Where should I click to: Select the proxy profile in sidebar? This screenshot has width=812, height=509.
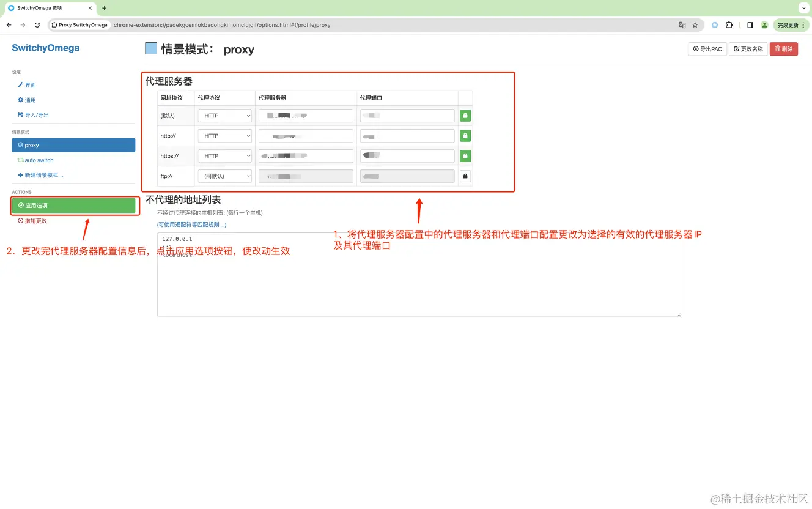(73, 145)
